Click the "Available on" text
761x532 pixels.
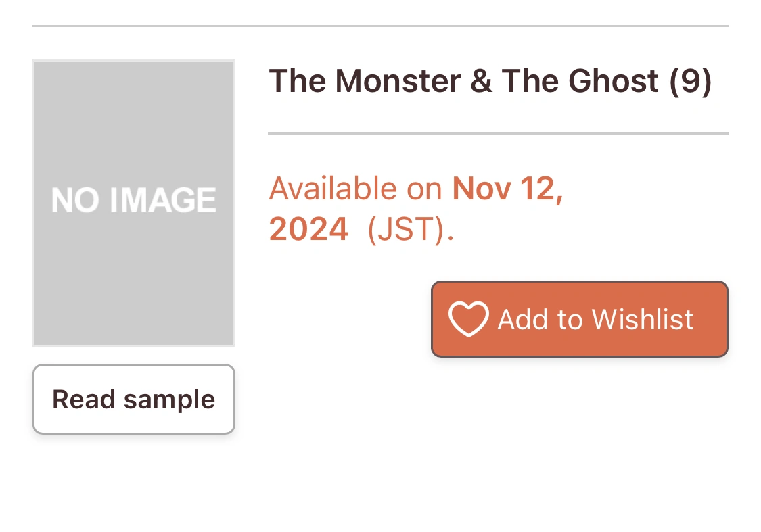[355, 189]
